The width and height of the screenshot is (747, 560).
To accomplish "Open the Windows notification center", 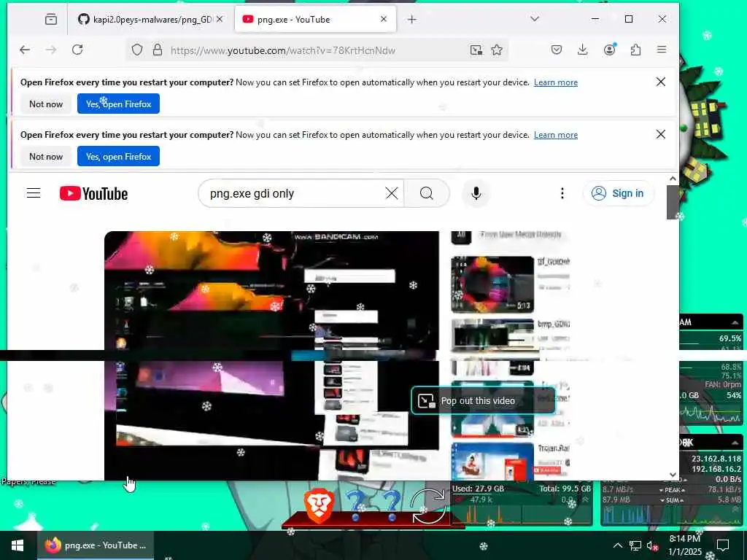I will coord(723,545).
